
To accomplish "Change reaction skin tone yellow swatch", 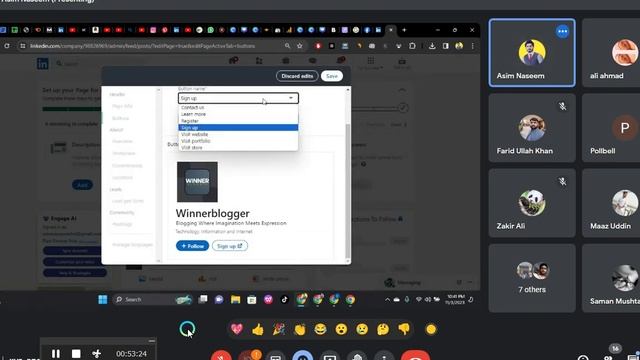I will 431,329.
